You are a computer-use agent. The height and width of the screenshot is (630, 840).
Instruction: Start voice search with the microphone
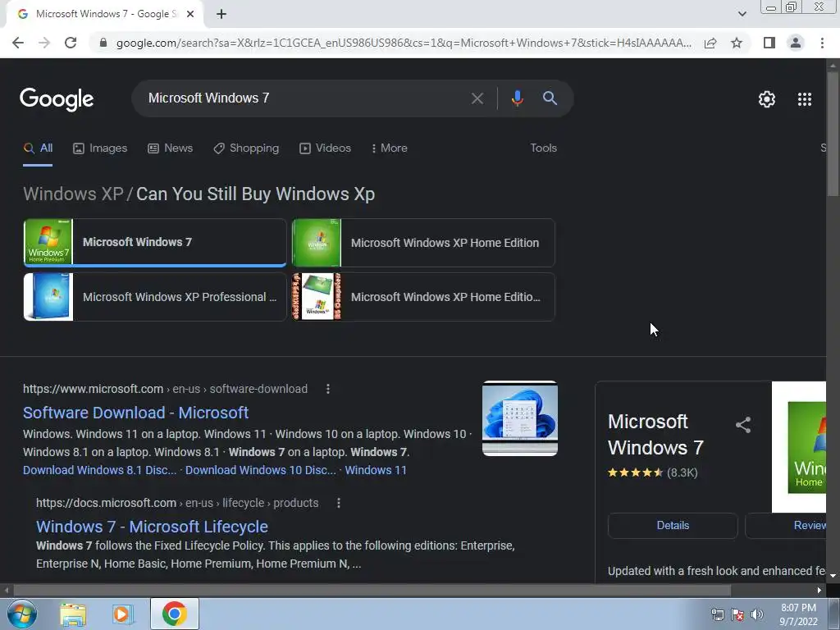coord(517,98)
